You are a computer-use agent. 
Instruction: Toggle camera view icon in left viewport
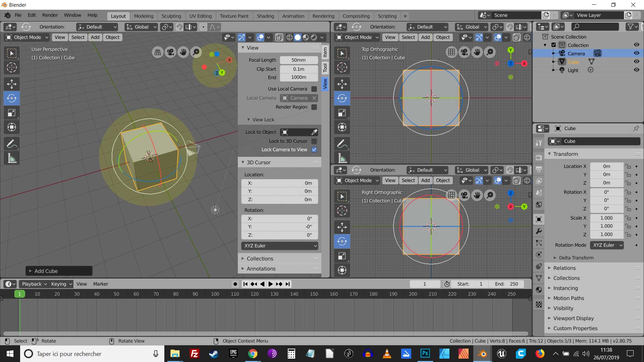[x=170, y=52]
